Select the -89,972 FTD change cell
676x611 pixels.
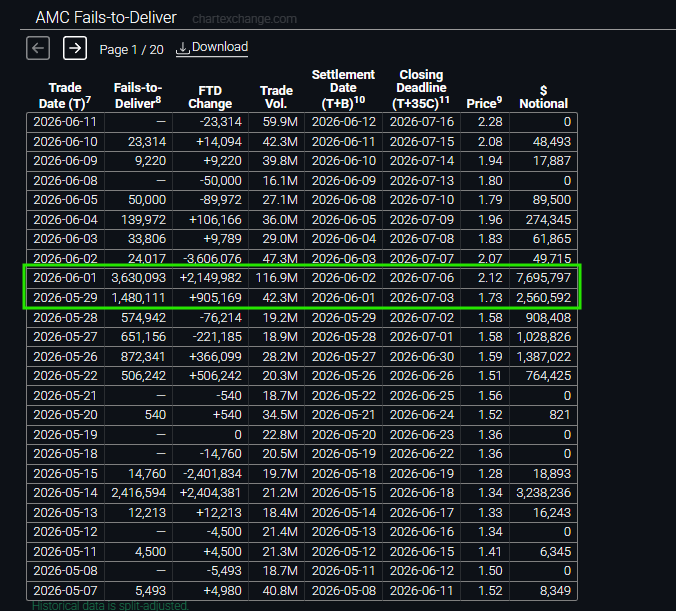210,200
